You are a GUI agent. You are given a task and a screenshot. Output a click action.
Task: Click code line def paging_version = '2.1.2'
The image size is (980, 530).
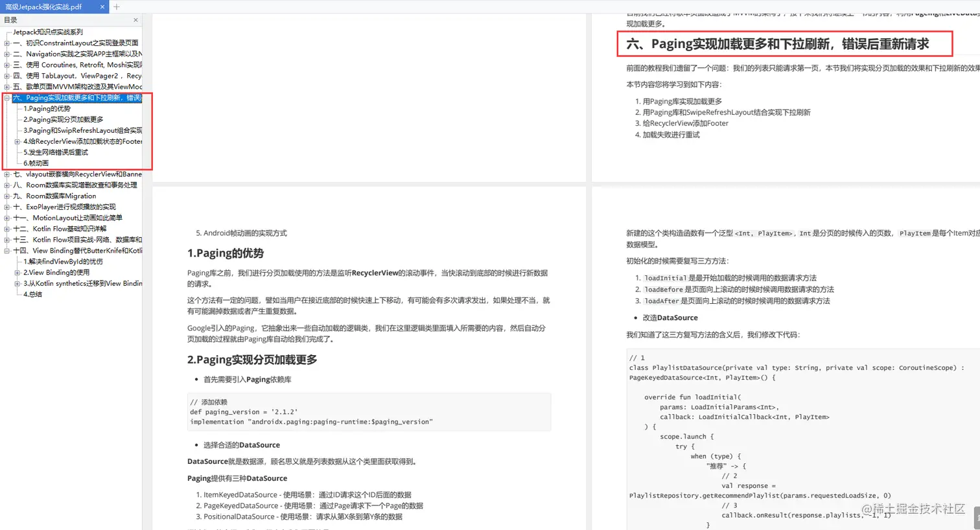click(244, 412)
